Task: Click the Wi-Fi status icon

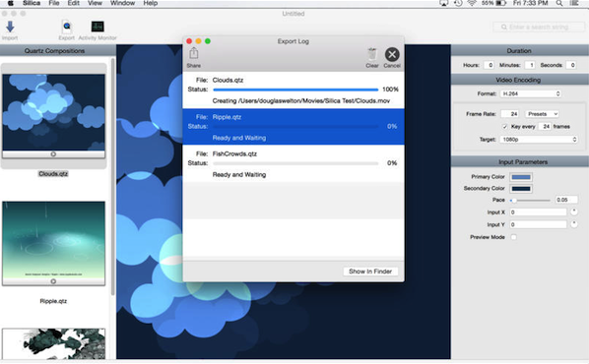Action: pos(472,3)
